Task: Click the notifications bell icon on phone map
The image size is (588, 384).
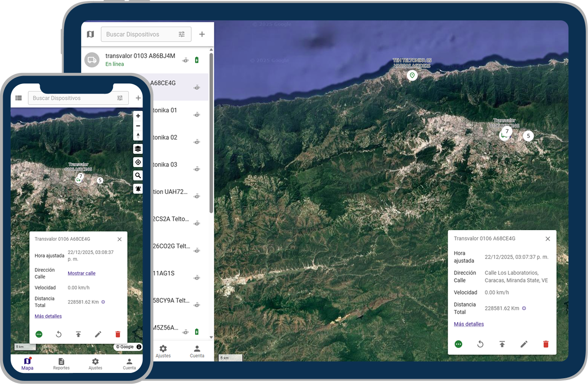Action: [x=138, y=189]
